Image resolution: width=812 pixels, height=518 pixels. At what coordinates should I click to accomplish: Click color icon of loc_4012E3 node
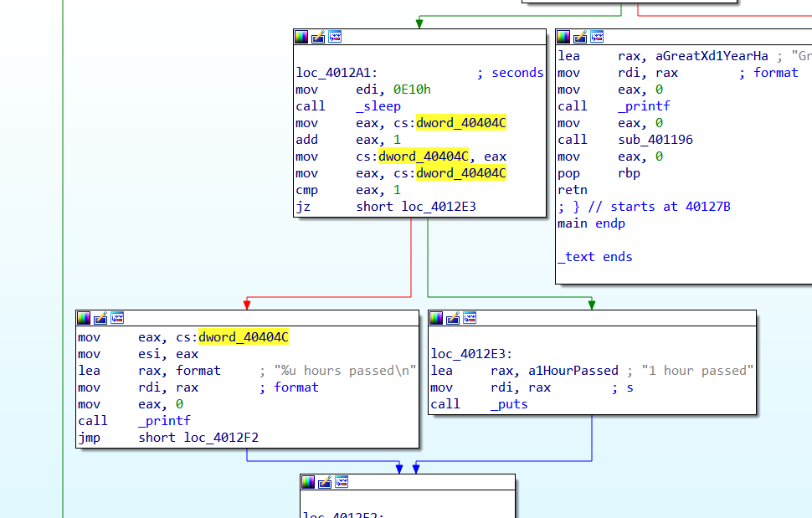tap(436, 318)
